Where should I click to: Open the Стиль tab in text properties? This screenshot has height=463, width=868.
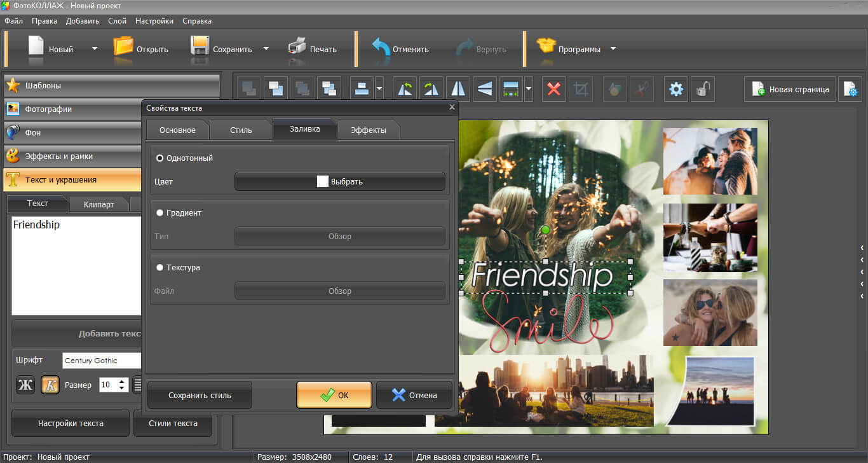(241, 130)
